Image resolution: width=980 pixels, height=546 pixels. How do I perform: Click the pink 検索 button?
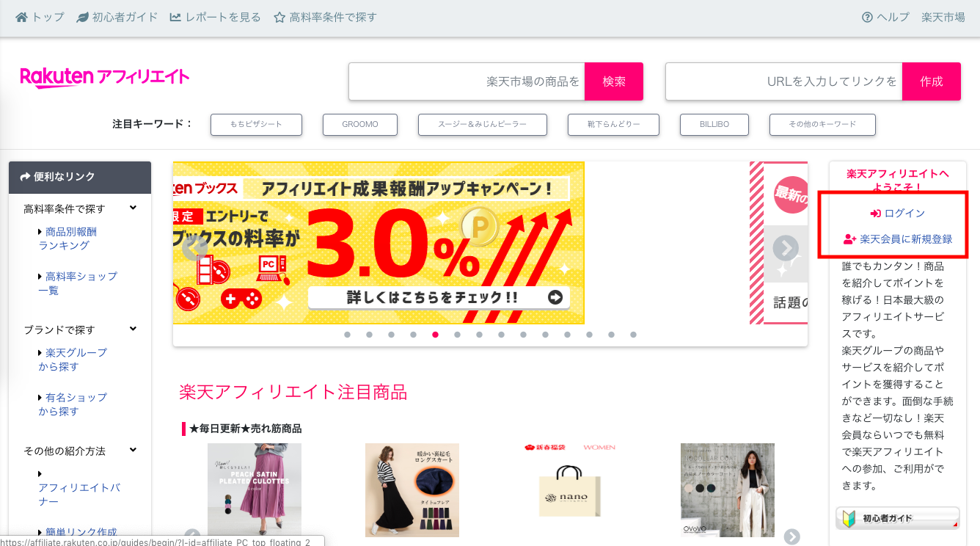(614, 81)
